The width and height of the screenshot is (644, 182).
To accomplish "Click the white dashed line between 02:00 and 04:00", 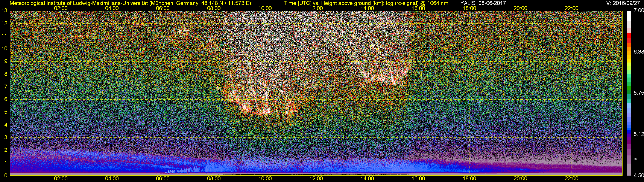I will pos(95,93).
